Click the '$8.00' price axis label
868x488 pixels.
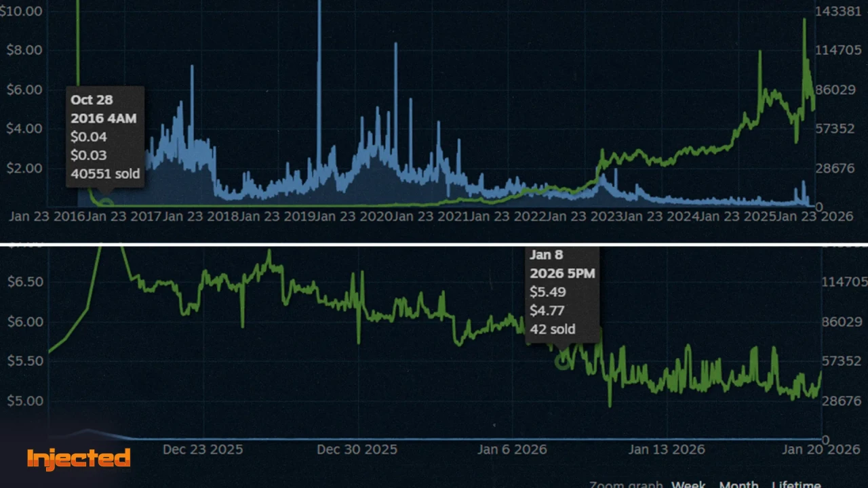[x=24, y=50]
